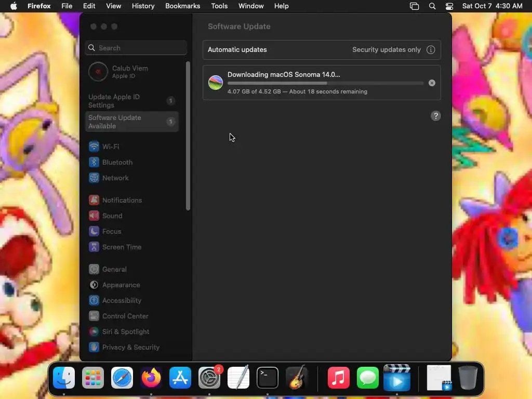Open the clapperboard video app in Dock
Screen dimensions: 532x399
coord(397,378)
